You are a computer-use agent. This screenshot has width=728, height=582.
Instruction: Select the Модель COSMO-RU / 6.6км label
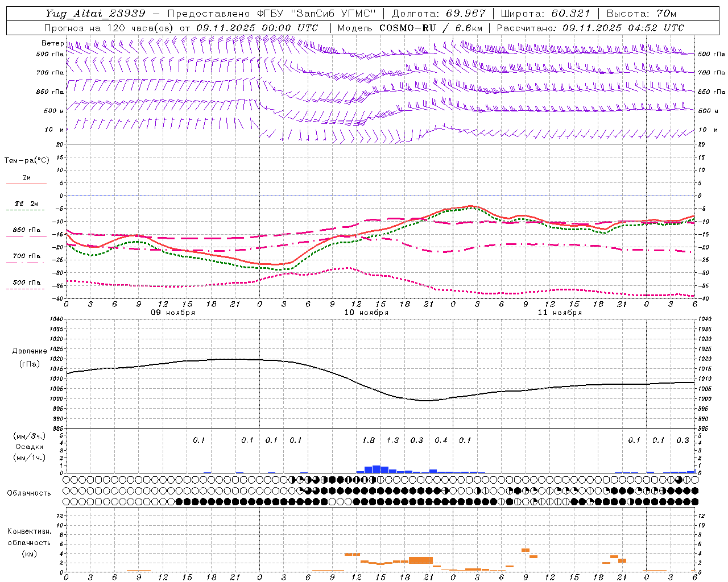410,28
